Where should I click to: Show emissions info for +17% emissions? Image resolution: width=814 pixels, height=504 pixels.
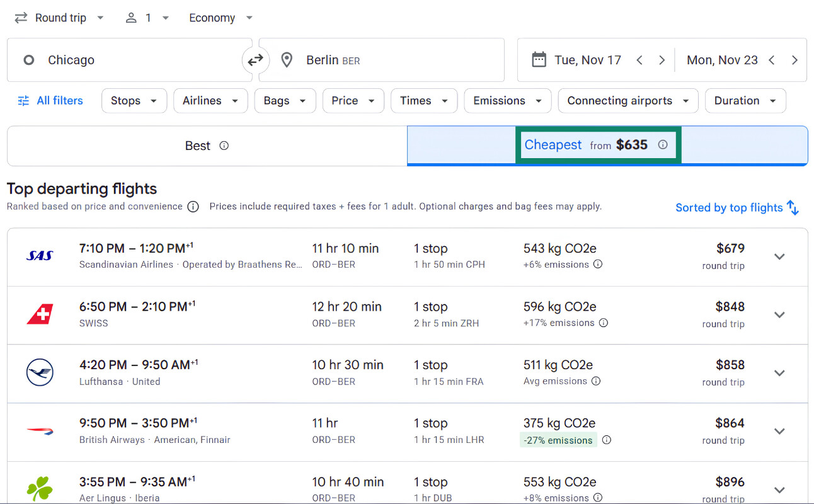coord(604,323)
